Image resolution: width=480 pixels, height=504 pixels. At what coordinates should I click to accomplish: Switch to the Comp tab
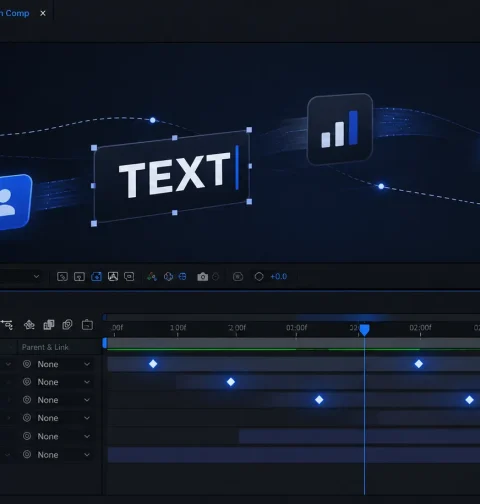[15, 13]
